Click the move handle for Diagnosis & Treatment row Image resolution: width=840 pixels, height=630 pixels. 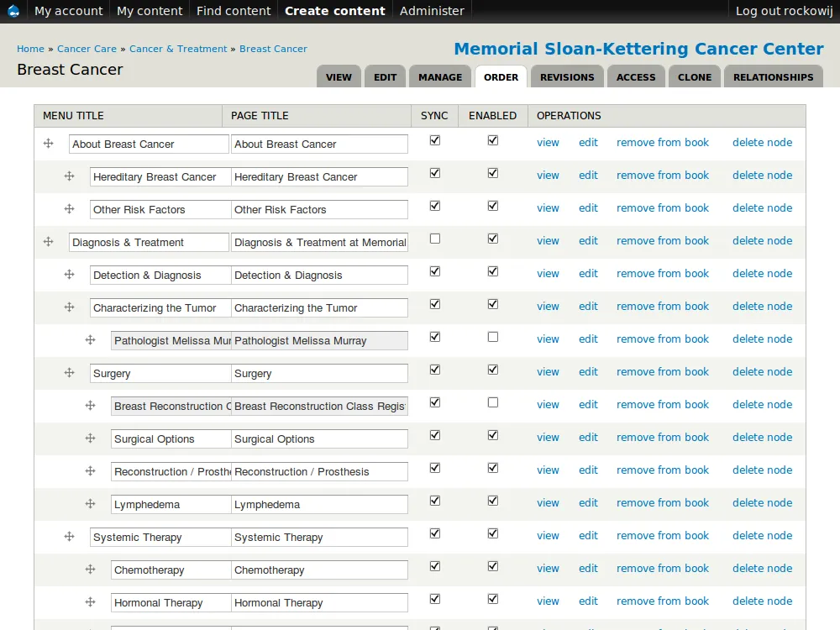click(48, 242)
